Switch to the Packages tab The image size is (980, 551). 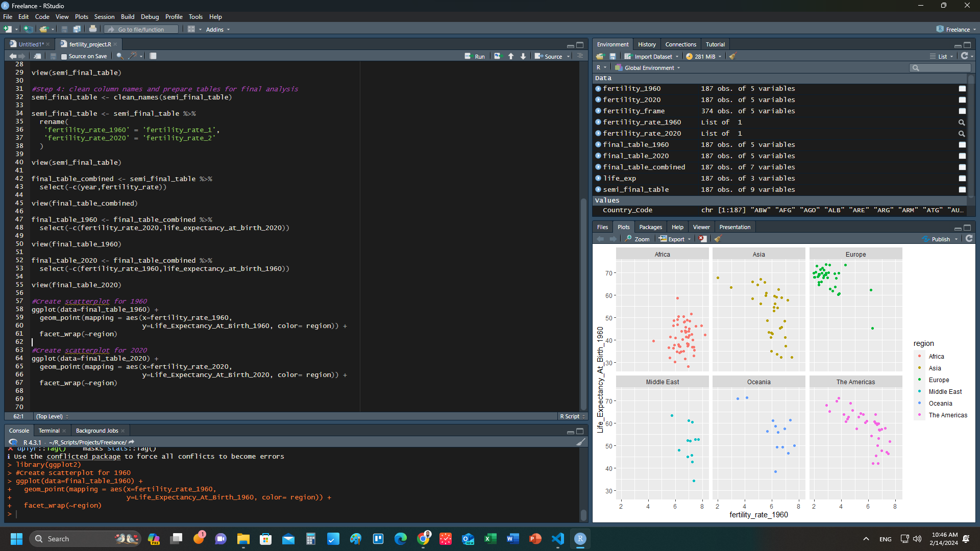pyautogui.click(x=650, y=227)
